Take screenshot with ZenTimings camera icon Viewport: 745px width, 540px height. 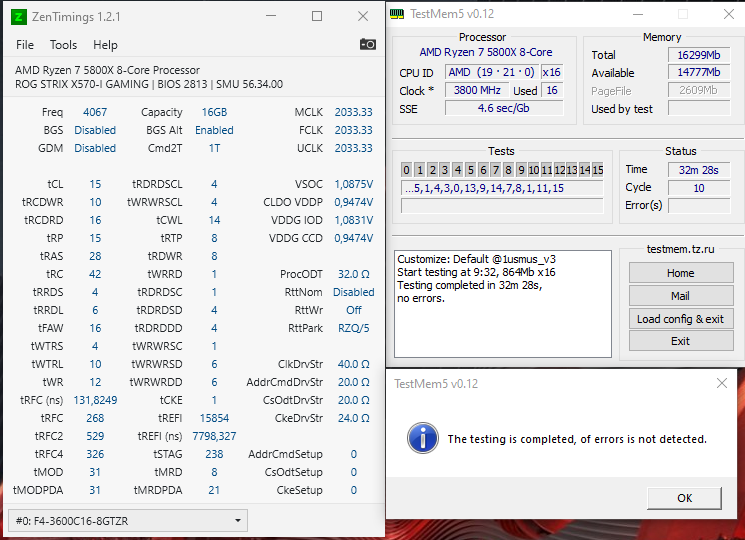coord(368,45)
